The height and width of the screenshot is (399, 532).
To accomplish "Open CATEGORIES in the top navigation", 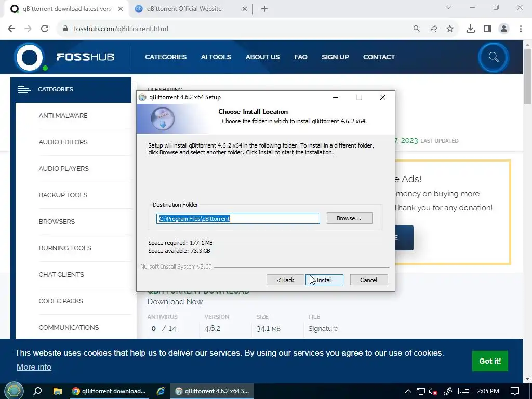I will coord(166,57).
